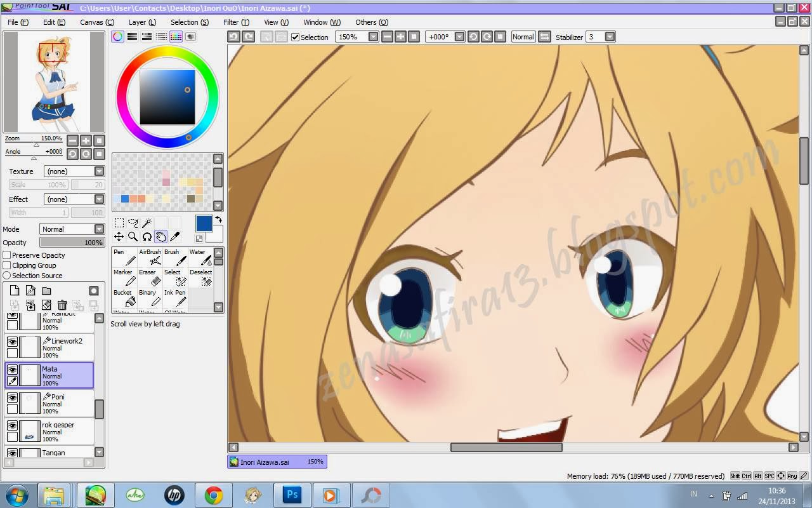
Task: Open the Canvas menu
Action: (96, 22)
